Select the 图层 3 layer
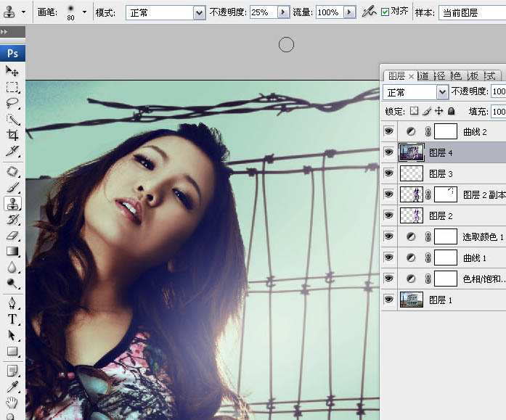The image size is (506, 420). [x=441, y=173]
